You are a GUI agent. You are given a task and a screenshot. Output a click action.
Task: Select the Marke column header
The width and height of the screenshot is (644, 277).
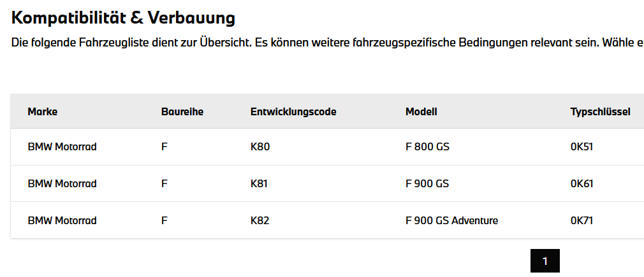tap(43, 111)
